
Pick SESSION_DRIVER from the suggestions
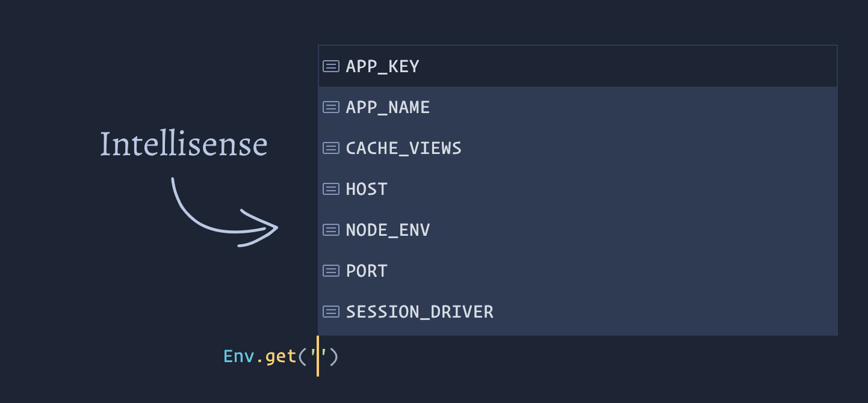tap(420, 312)
